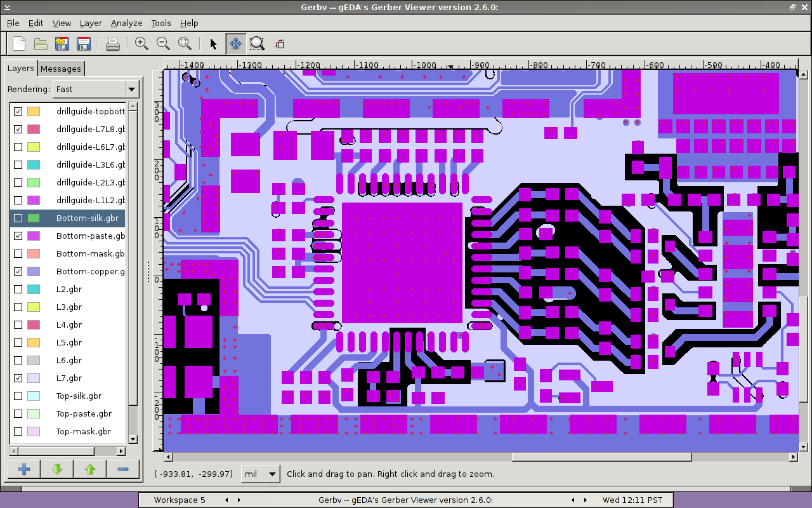Click the New project icon
The image size is (812, 508).
tap(20, 44)
